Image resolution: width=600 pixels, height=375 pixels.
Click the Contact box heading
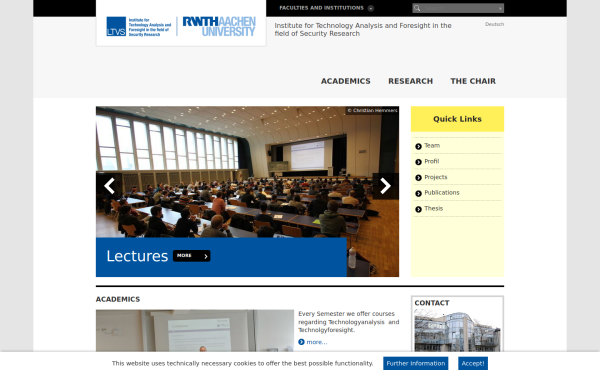(432, 303)
